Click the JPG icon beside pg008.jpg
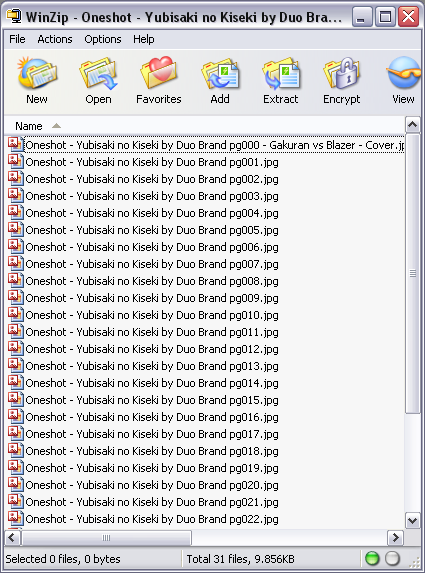425x573 pixels. [16, 281]
